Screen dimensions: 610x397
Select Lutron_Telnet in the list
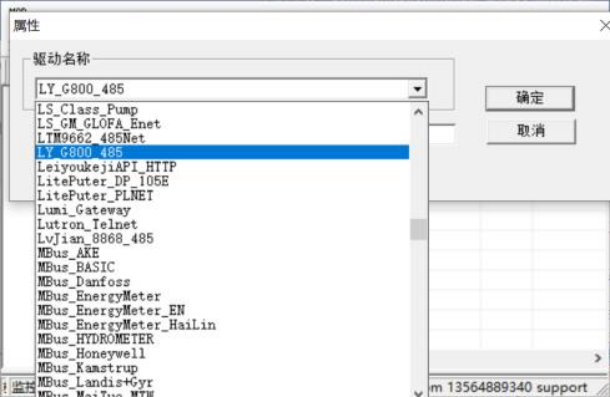(x=223, y=224)
